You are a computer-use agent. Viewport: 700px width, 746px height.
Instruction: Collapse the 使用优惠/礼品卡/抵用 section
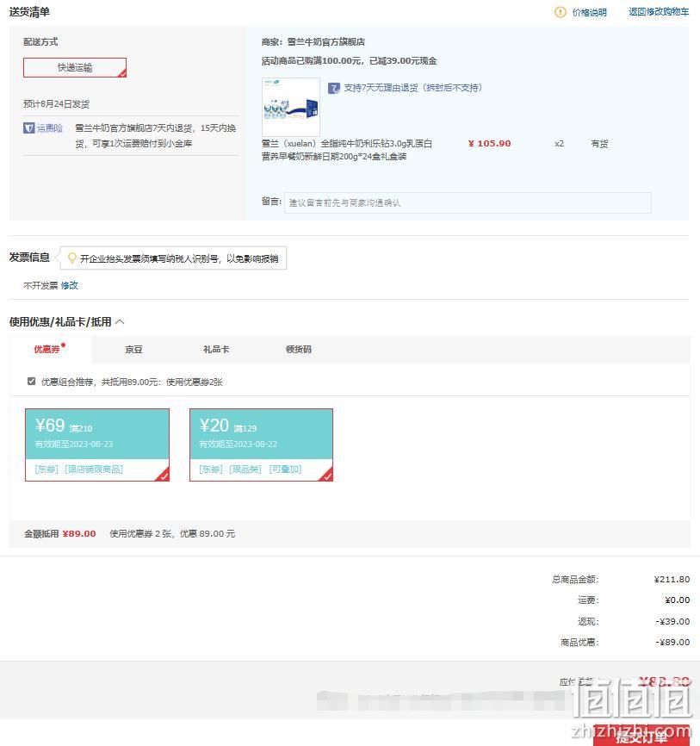tap(120, 322)
